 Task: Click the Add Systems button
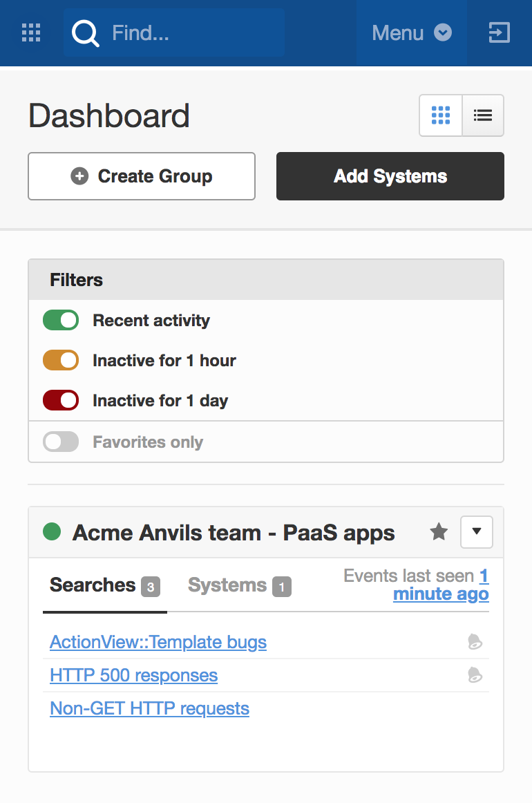click(390, 176)
